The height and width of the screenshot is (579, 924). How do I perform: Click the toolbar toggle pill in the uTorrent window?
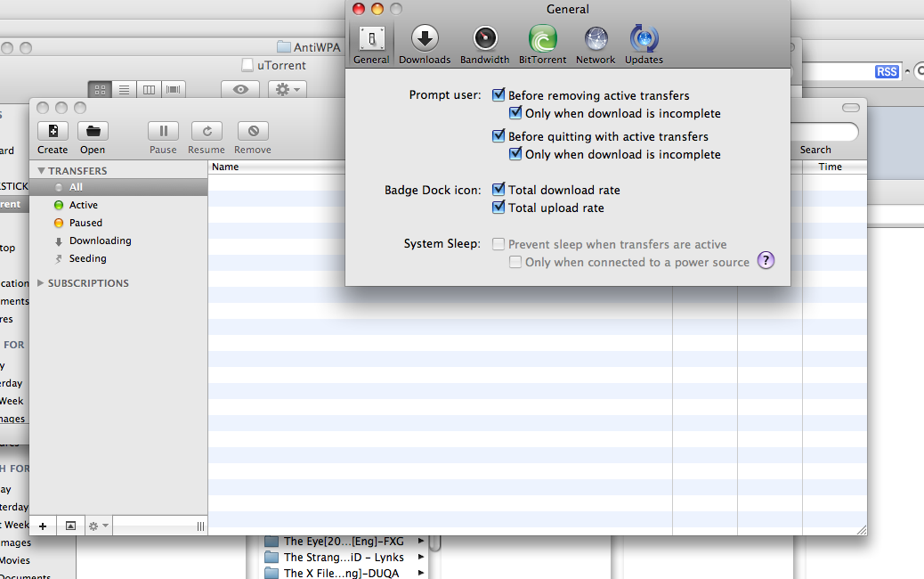[x=850, y=108]
